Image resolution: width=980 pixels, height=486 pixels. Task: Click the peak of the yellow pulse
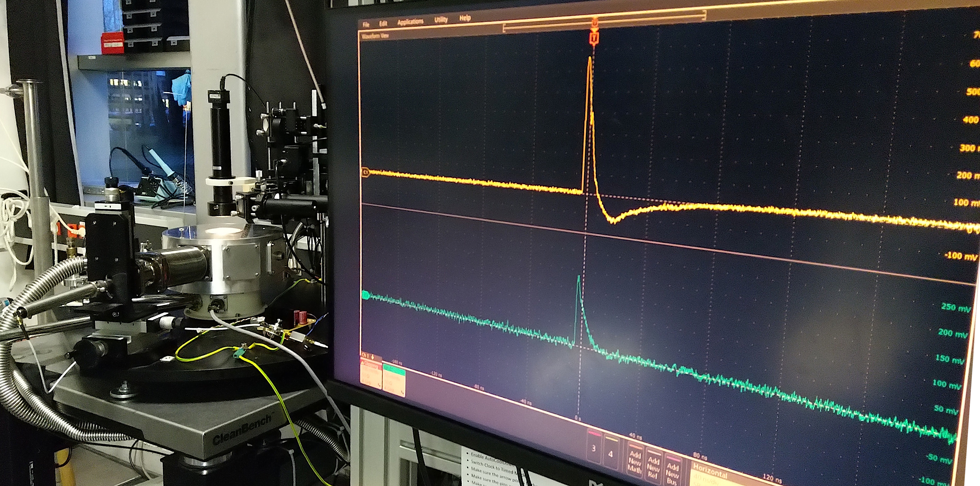[x=590, y=58]
